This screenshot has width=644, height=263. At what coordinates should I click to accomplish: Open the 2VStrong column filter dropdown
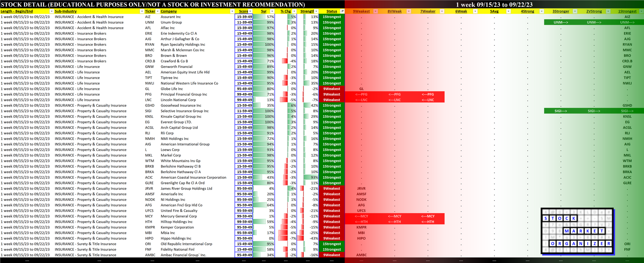pyautogui.click(x=608, y=11)
